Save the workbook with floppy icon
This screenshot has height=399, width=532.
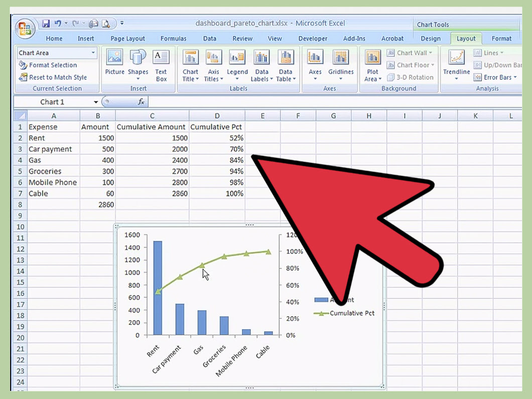point(46,24)
